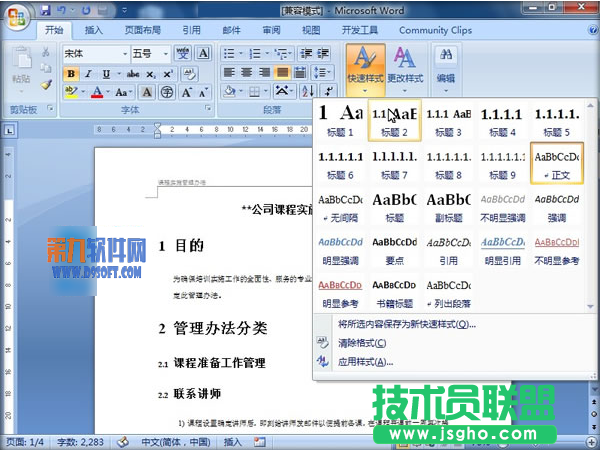Apply yellow text highlight color
This screenshot has height=450, width=600.
(x=71, y=92)
